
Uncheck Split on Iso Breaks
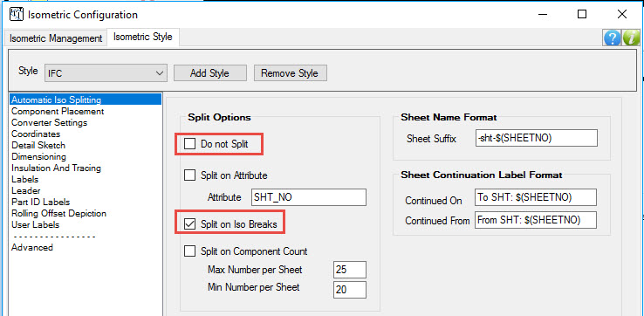tap(189, 224)
